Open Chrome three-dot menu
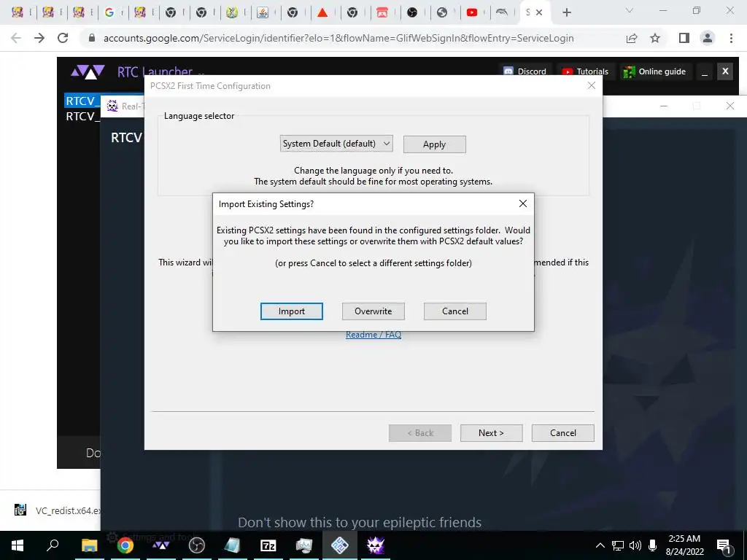The width and height of the screenshot is (747, 560). point(731,38)
